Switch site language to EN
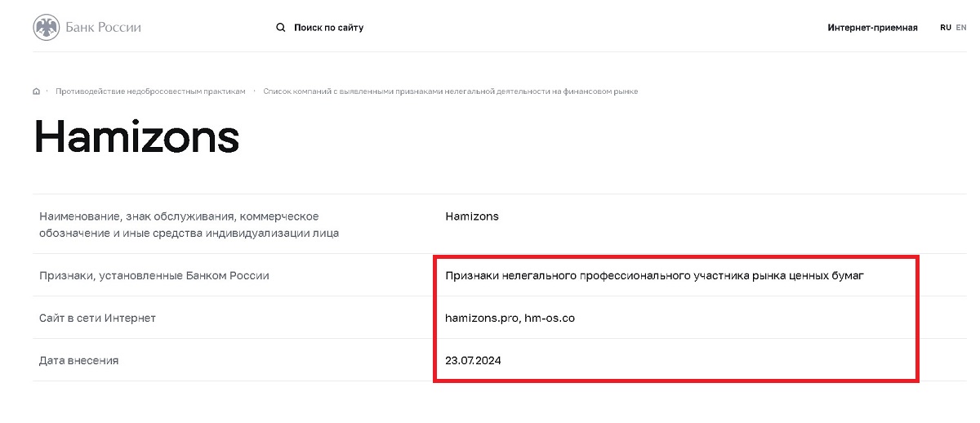980x423 pixels. pyautogui.click(x=961, y=28)
